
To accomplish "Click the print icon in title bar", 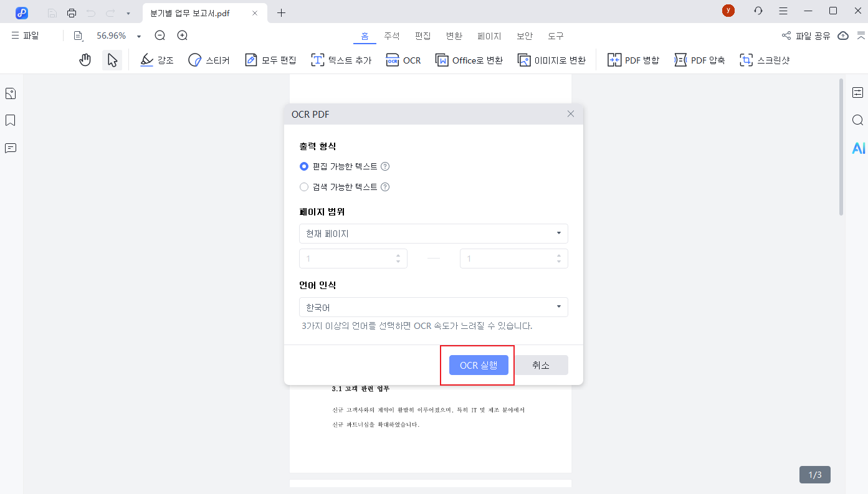I will [x=72, y=12].
